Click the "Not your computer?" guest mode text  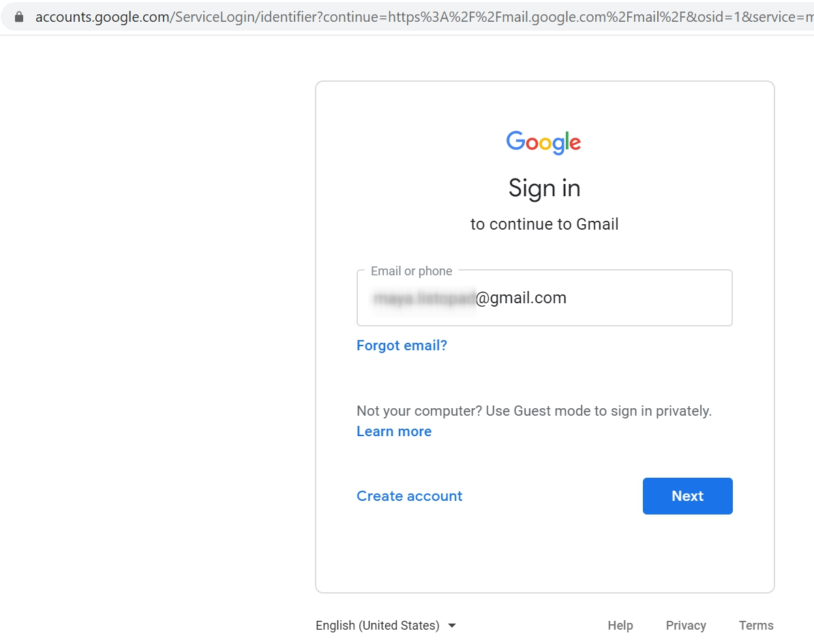[534, 411]
